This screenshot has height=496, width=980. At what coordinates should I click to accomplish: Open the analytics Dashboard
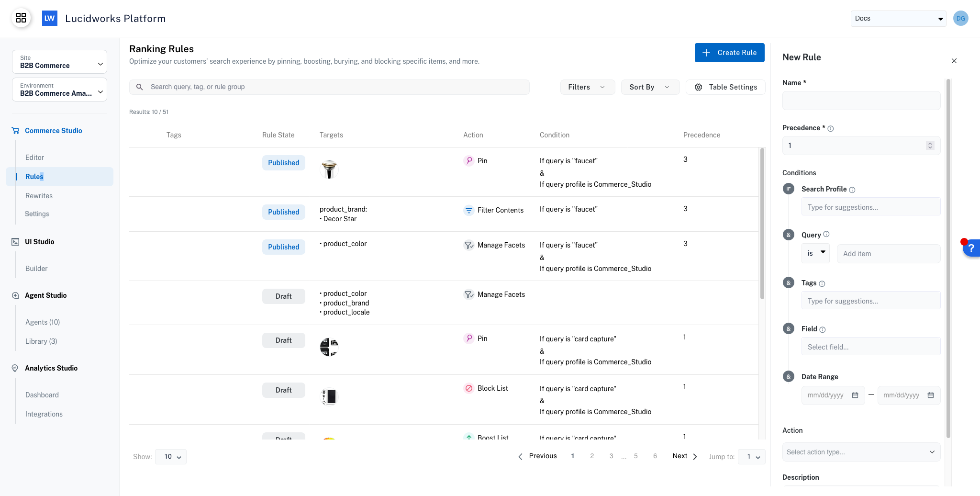pyautogui.click(x=42, y=395)
